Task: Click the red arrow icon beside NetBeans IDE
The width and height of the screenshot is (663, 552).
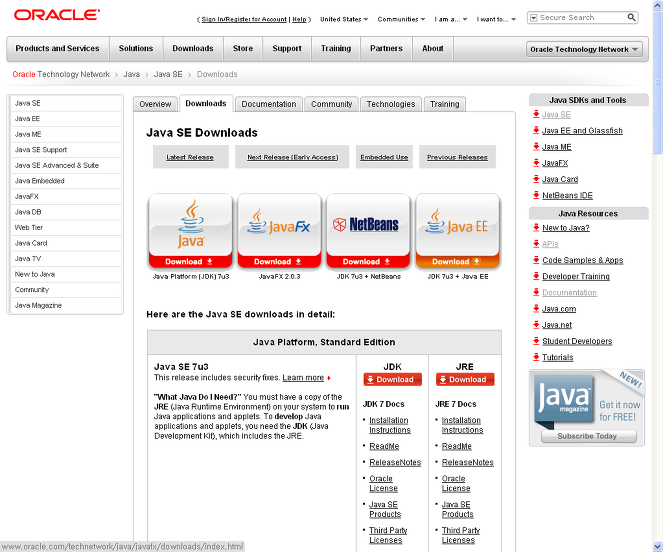Action: (x=536, y=195)
